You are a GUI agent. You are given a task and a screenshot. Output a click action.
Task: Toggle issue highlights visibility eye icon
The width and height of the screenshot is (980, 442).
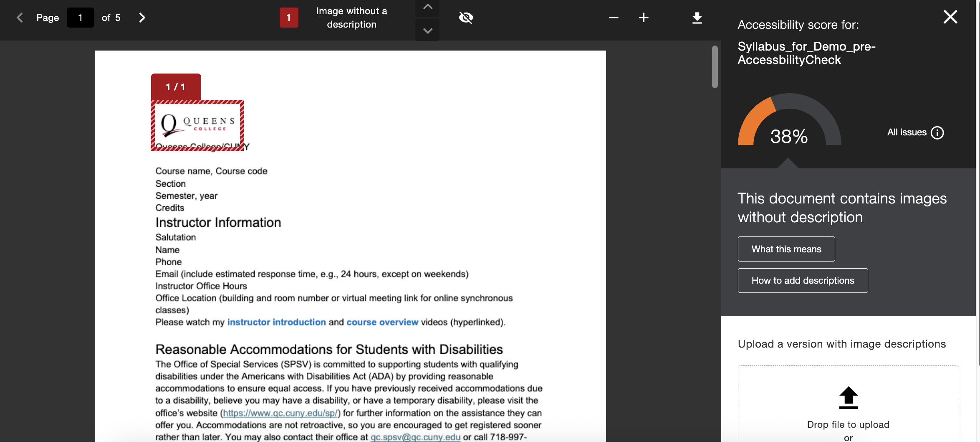click(466, 18)
